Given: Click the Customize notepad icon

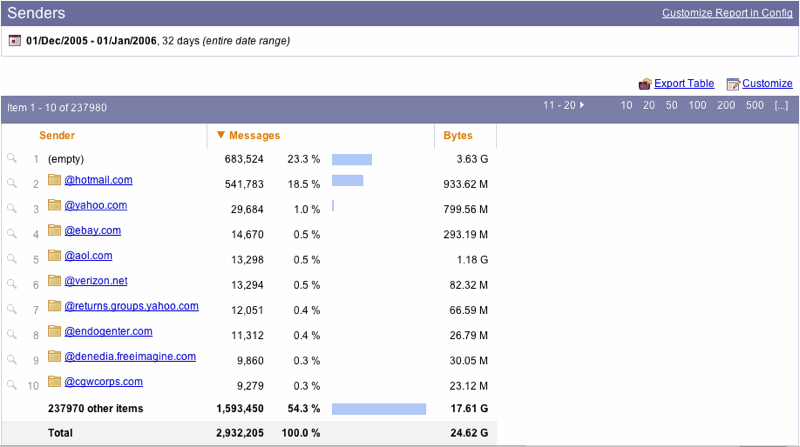Looking at the screenshot, I should 733,84.
